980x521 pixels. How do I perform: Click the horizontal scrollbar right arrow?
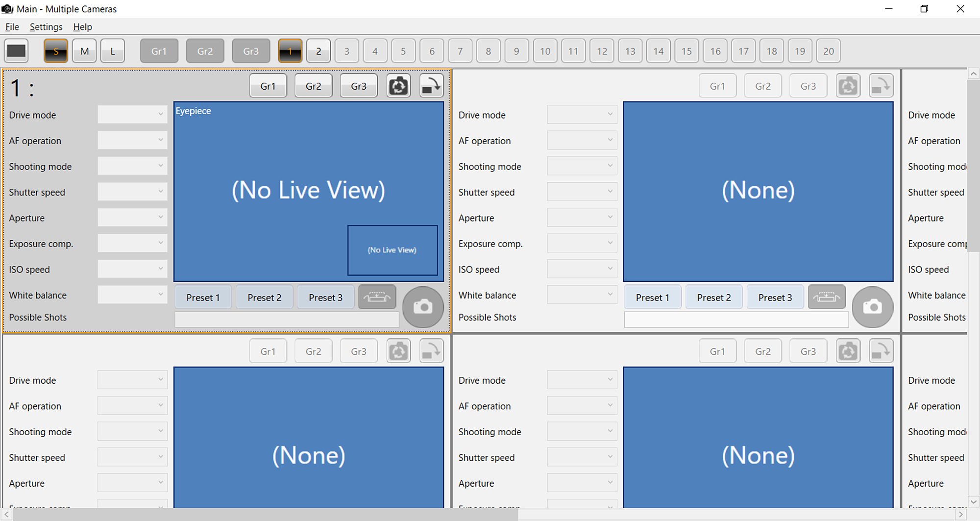pos(961,514)
